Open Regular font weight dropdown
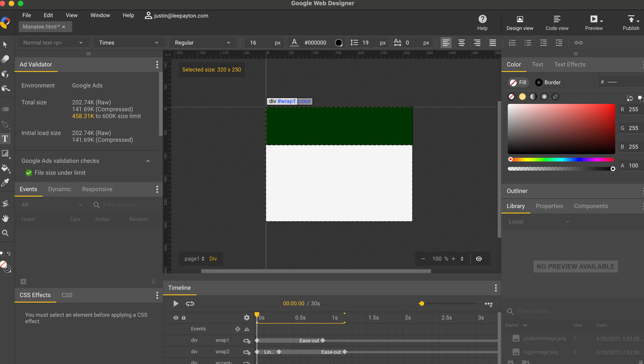 (203, 43)
